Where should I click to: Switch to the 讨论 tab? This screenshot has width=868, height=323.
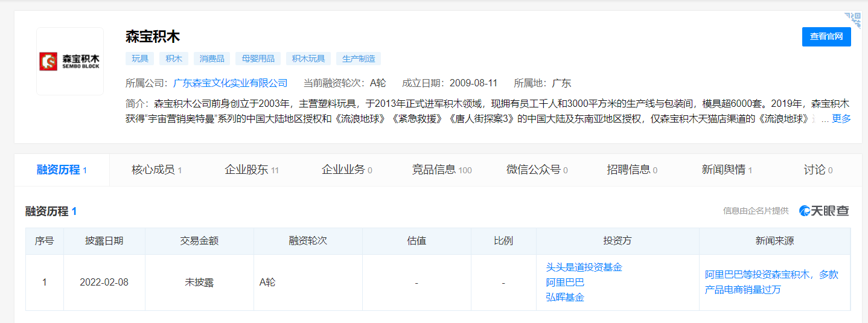coord(818,170)
